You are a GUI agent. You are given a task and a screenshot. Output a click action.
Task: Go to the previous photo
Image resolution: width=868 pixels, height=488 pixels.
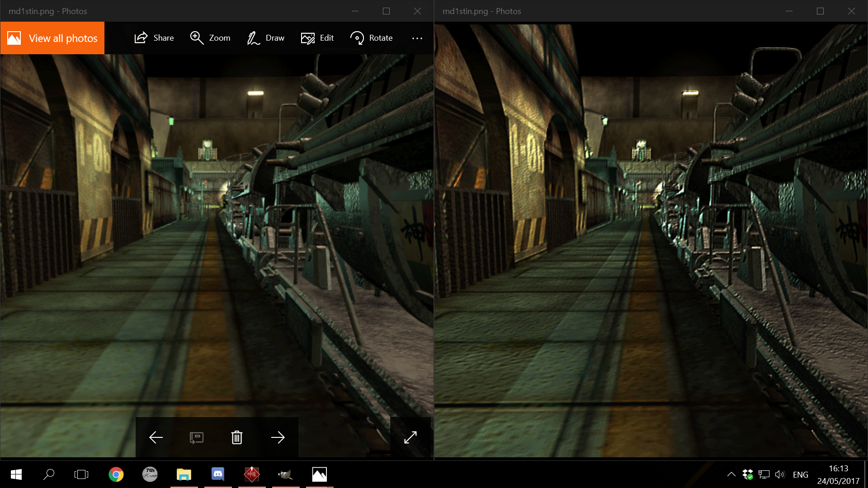point(156,437)
